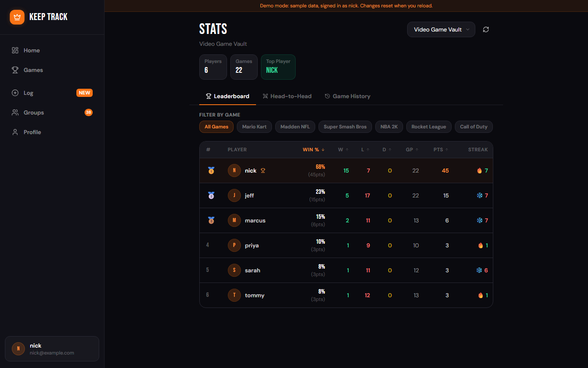
Task: Click the 38 badge beside Groups
Action: point(89,112)
